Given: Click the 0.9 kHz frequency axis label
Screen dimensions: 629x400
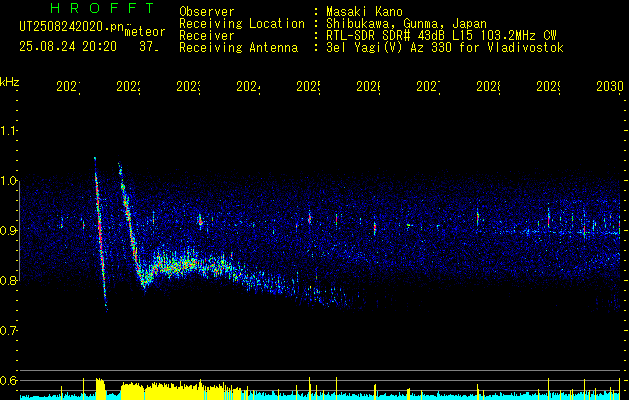Looking at the screenshot, I should [x=9, y=230].
